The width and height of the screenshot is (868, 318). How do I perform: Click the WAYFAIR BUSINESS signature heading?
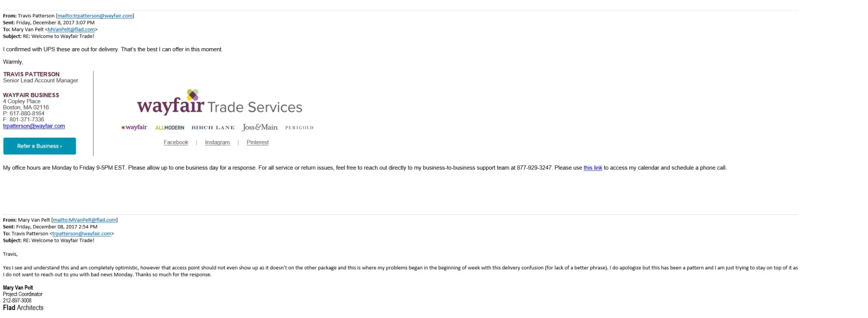point(31,95)
